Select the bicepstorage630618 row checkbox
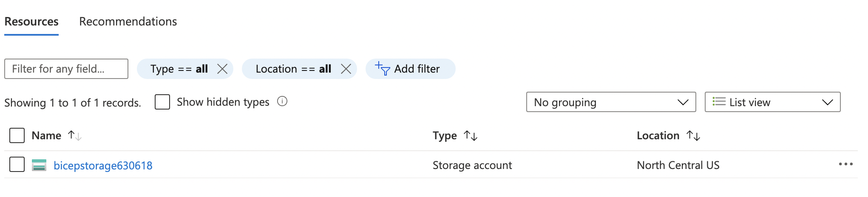Viewport: 868px width, 197px height. pos(17,164)
